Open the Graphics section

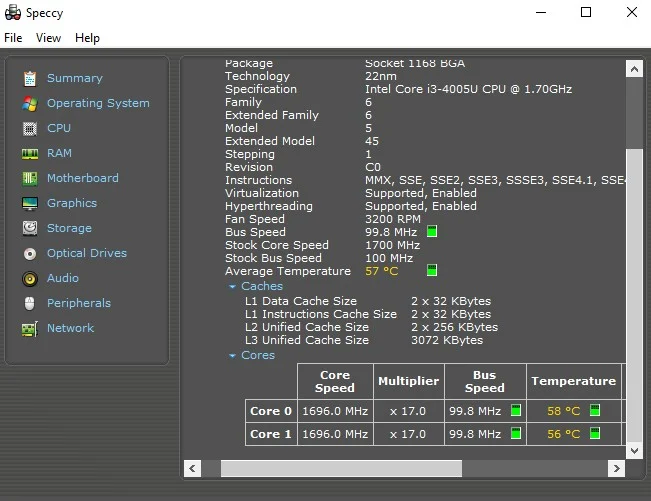72,203
